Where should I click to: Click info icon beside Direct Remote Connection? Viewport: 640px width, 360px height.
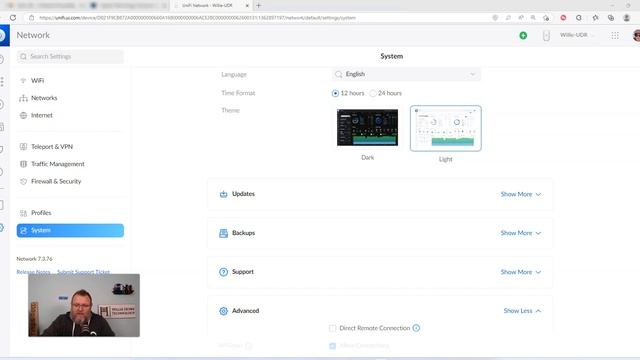click(x=416, y=328)
